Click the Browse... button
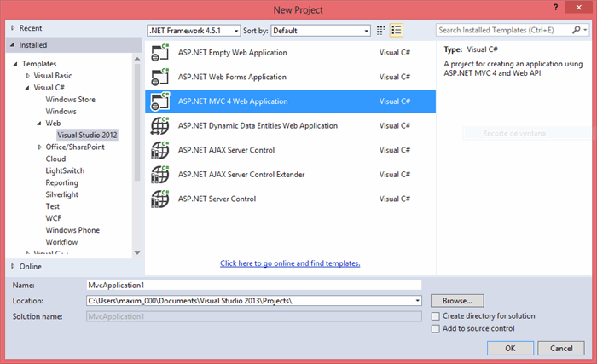The image size is (597, 364). coord(457,301)
